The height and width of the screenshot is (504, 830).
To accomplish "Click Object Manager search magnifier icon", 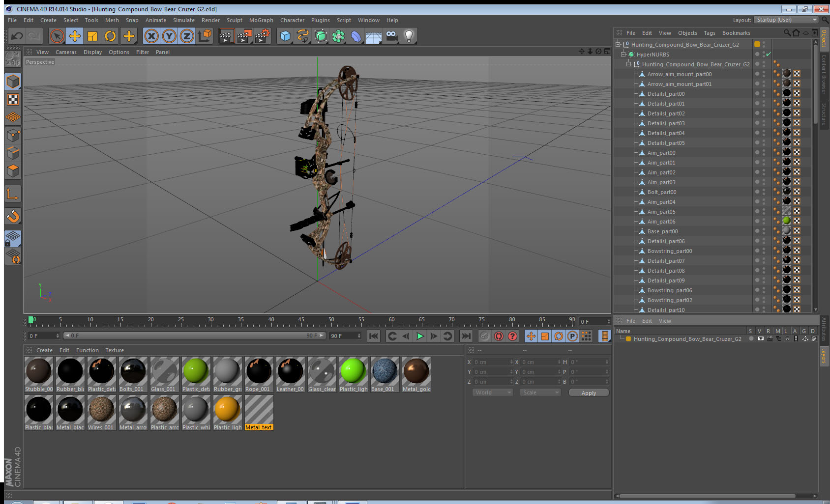I will 787,33.
